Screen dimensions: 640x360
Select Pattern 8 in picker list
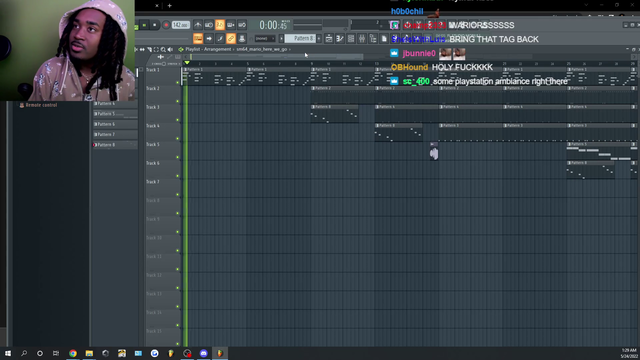(x=115, y=145)
